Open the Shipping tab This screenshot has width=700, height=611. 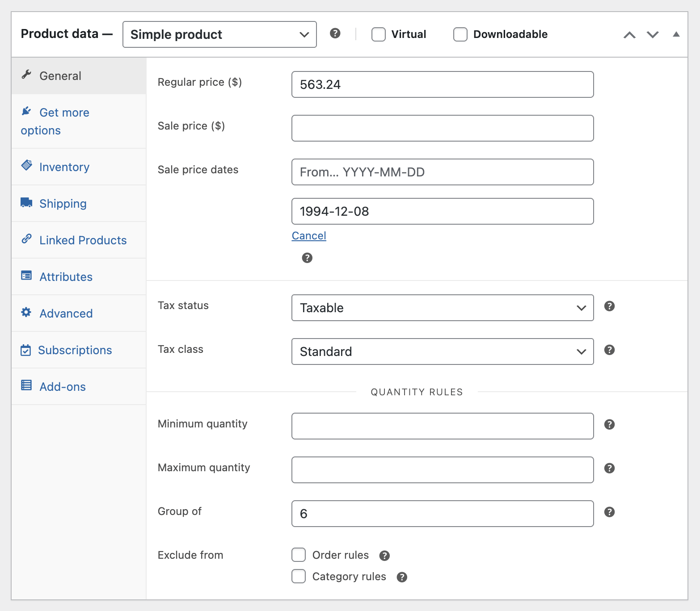pyautogui.click(x=63, y=204)
